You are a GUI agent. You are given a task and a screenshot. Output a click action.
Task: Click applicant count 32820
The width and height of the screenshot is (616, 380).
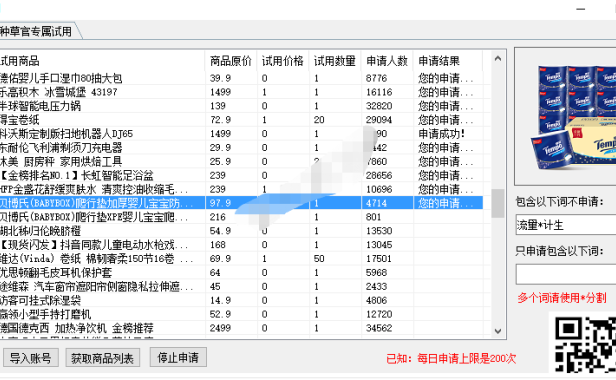tap(379, 106)
